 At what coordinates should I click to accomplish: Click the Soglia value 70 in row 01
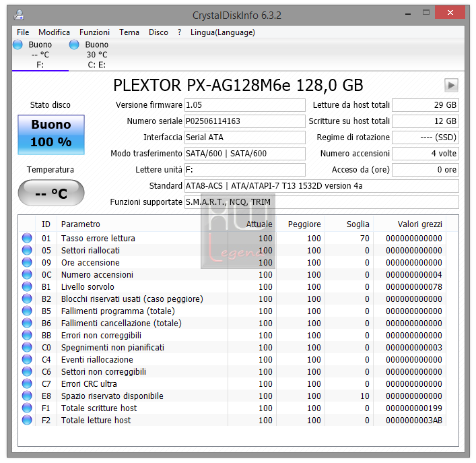[x=365, y=238]
